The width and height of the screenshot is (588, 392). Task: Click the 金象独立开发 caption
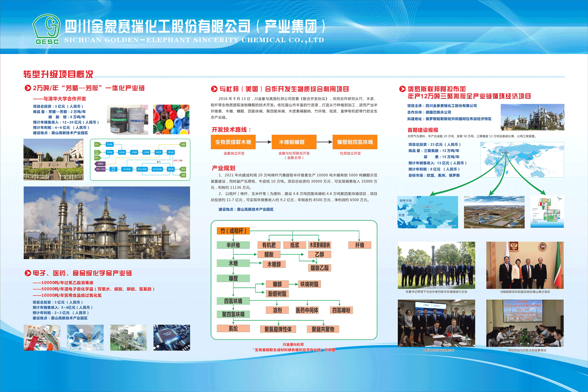point(234,153)
